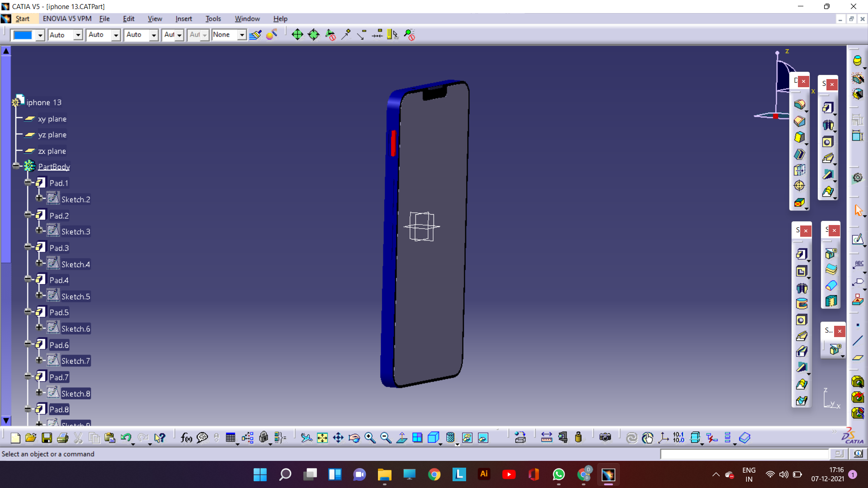Open the first Auto line-thickness dropdown
The image size is (868, 488).
[78, 35]
